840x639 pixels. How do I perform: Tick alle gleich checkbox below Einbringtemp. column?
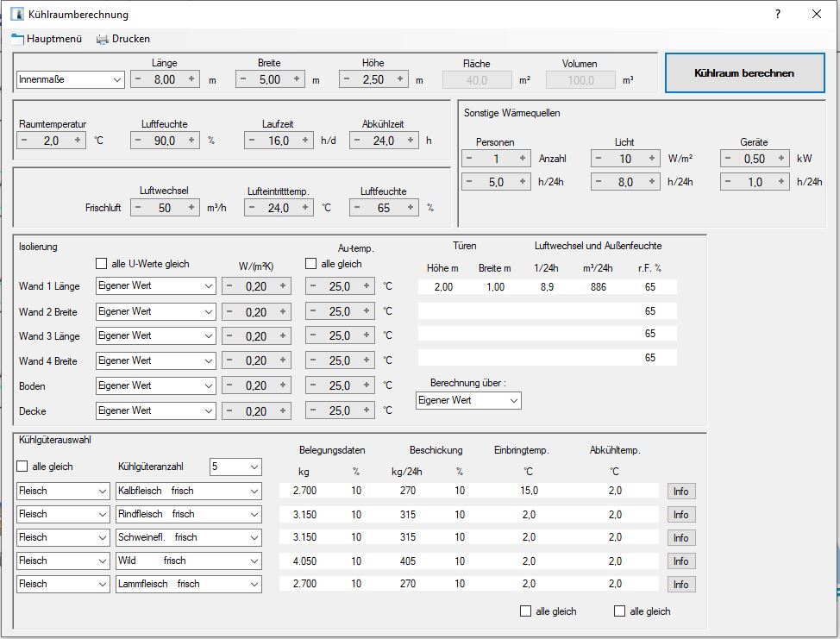tap(525, 611)
